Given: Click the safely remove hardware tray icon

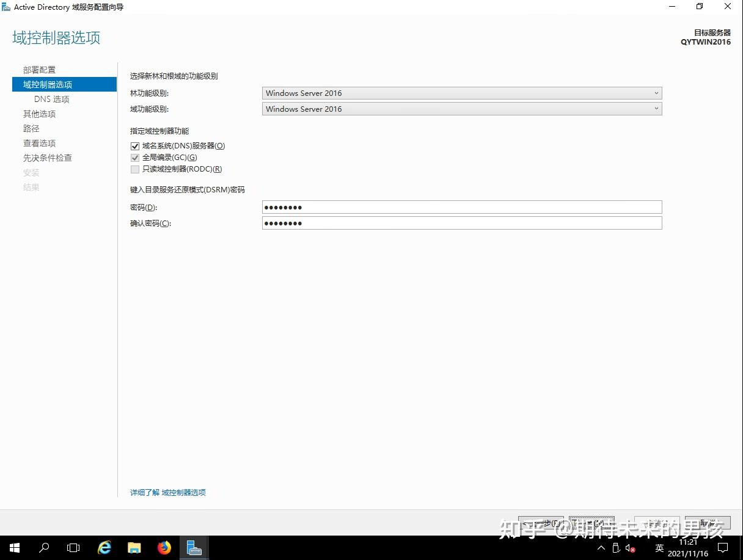Looking at the screenshot, I should (x=616, y=548).
